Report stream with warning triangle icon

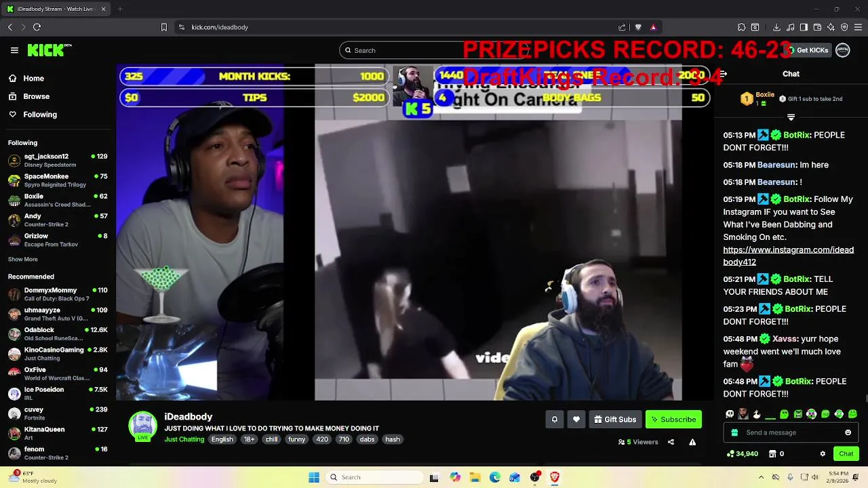[x=692, y=442]
